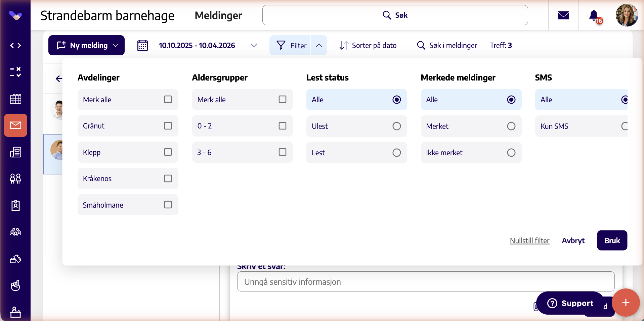This screenshot has height=321, width=644.
Task: Click the sort arrows icon for Sorter på dato
Action: pos(344,45)
